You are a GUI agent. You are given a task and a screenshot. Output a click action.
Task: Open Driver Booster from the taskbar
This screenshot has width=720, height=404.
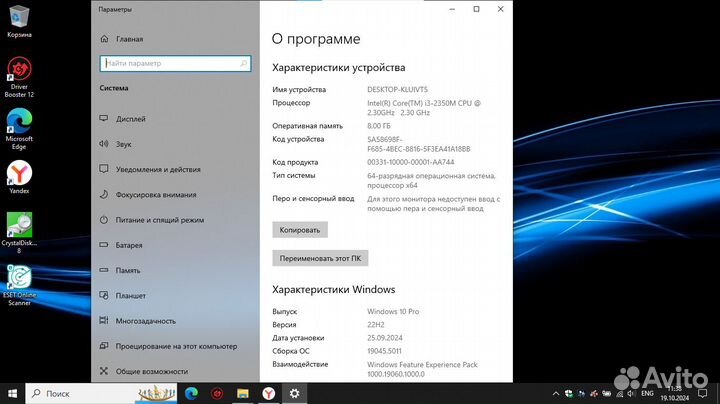pyautogui.click(x=217, y=393)
